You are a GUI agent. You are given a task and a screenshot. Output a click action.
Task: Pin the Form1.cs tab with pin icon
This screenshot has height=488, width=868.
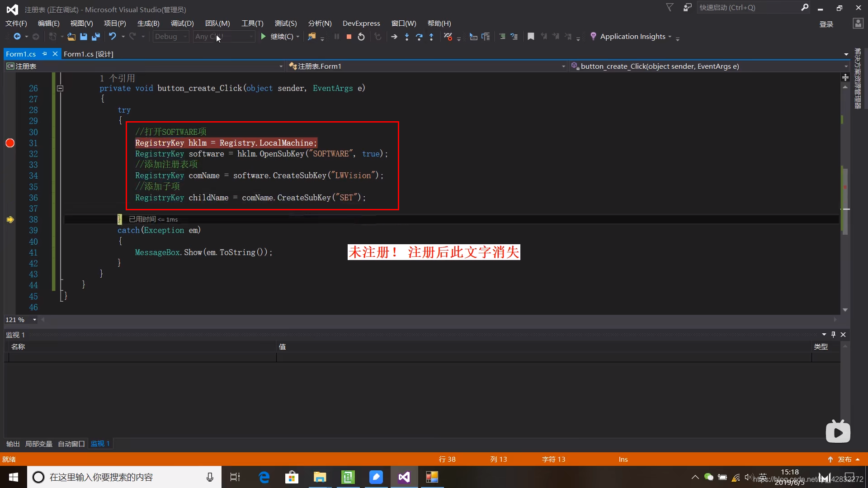coord(44,54)
